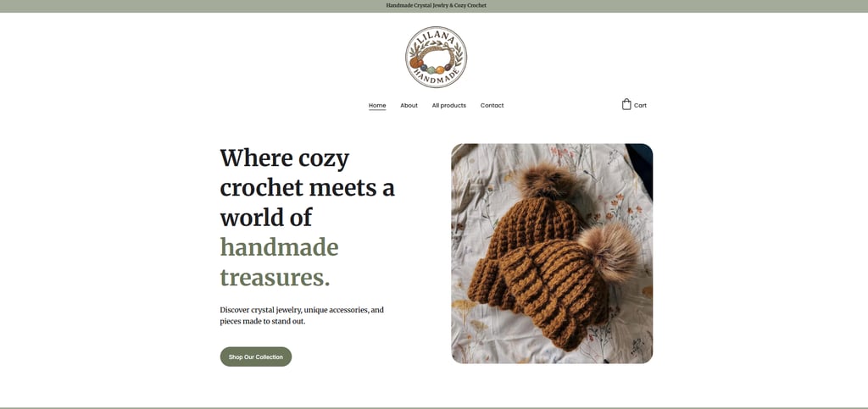Click the top announcement bar text
The width and height of the screenshot is (868, 409).
(436, 6)
